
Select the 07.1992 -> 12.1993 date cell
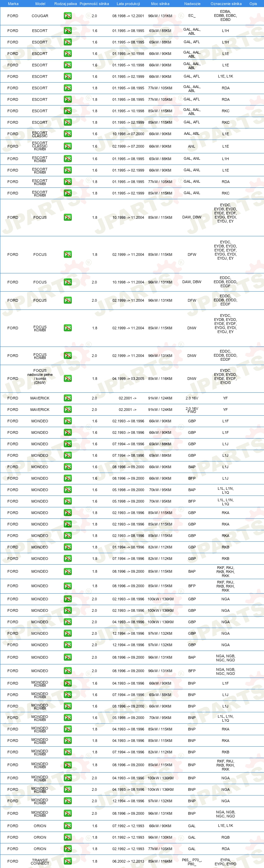[x=128, y=826]
